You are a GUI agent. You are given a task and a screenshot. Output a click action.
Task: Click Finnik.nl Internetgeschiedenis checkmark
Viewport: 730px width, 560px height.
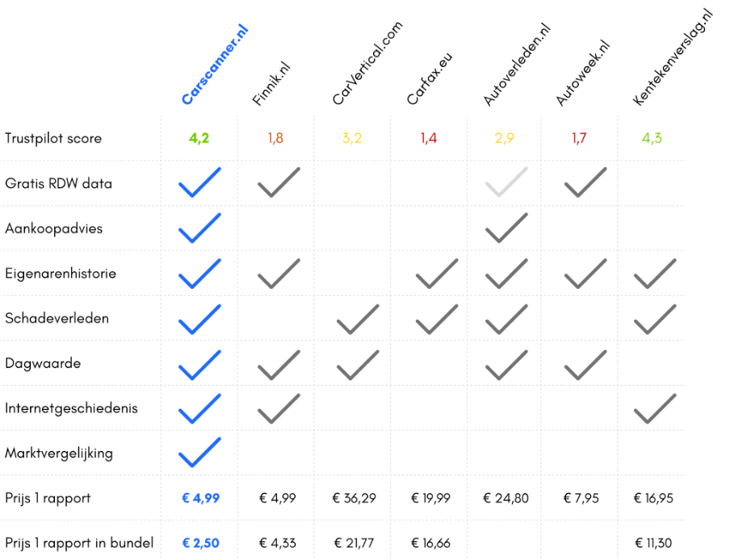(279, 408)
